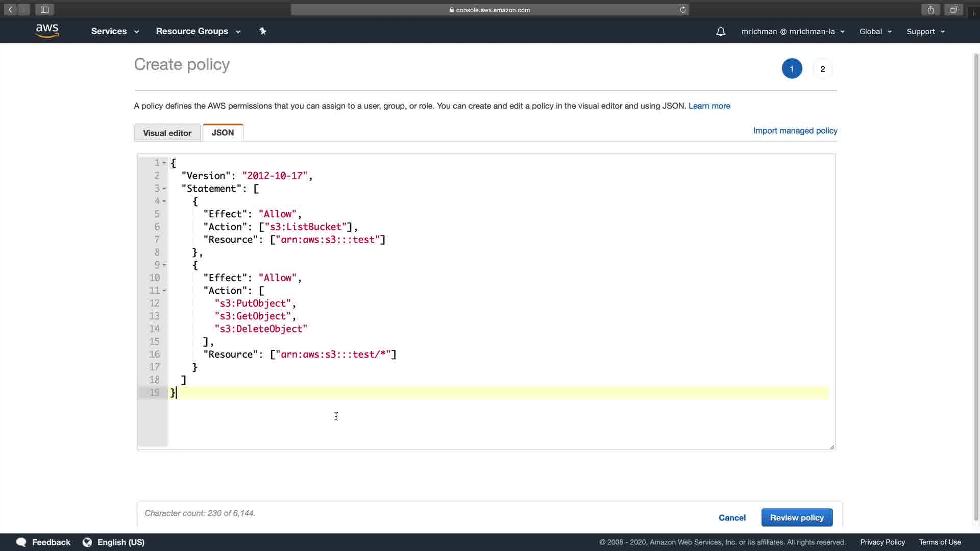
Task: Click the editor resize handle
Action: (x=832, y=446)
